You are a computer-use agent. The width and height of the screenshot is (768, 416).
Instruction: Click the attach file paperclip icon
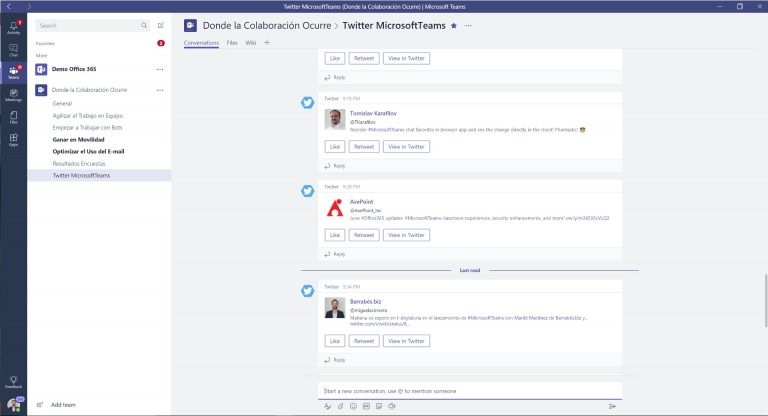pyautogui.click(x=340, y=406)
